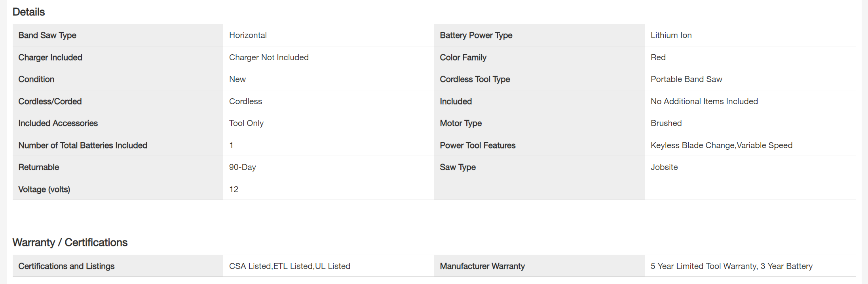Click the Color Family label

click(463, 57)
